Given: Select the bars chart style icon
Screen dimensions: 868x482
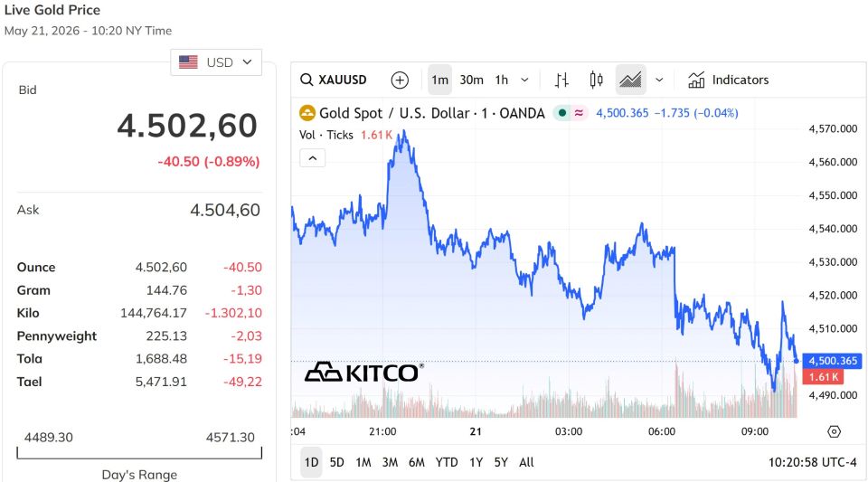Looking at the screenshot, I should click(561, 80).
